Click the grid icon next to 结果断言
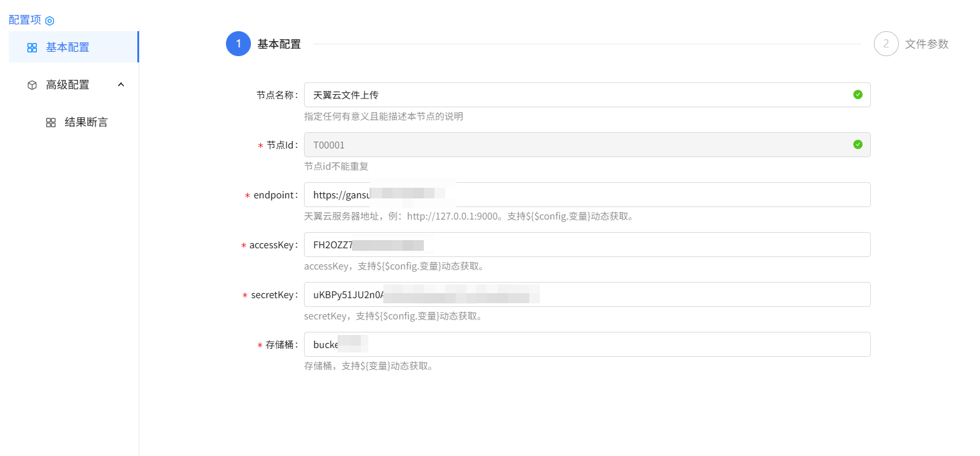 [x=51, y=122]
